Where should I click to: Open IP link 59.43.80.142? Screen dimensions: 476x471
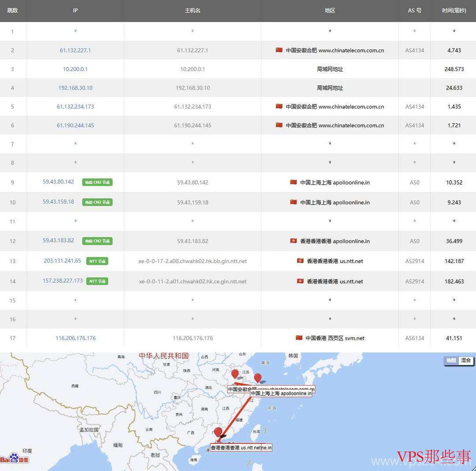click(x=58, y=182)
